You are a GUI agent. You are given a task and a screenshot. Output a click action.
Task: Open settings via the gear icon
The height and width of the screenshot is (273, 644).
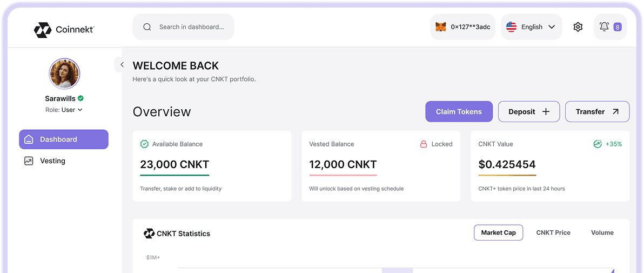578,27
